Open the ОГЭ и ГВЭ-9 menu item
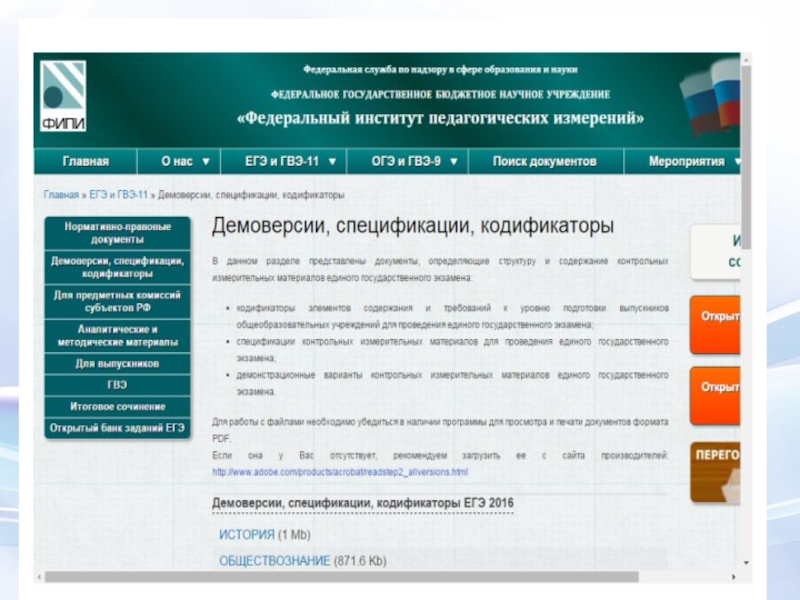The image size is (800, 600). [408, 161]
